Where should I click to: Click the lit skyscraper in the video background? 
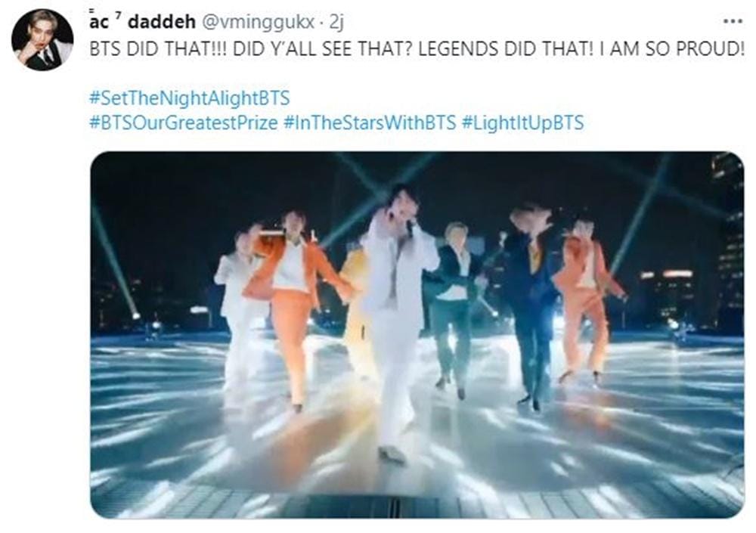click(x=729, y=241)
